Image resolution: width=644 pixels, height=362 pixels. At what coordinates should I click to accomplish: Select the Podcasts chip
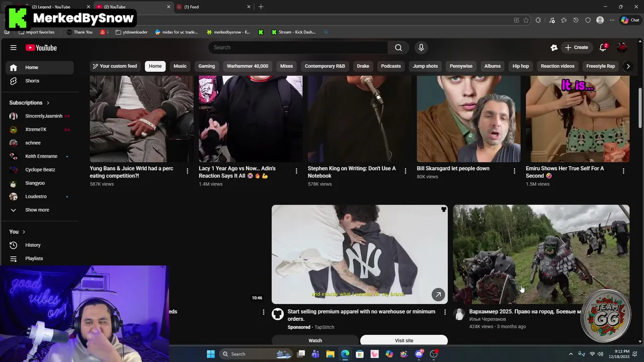tap(391, 66)
